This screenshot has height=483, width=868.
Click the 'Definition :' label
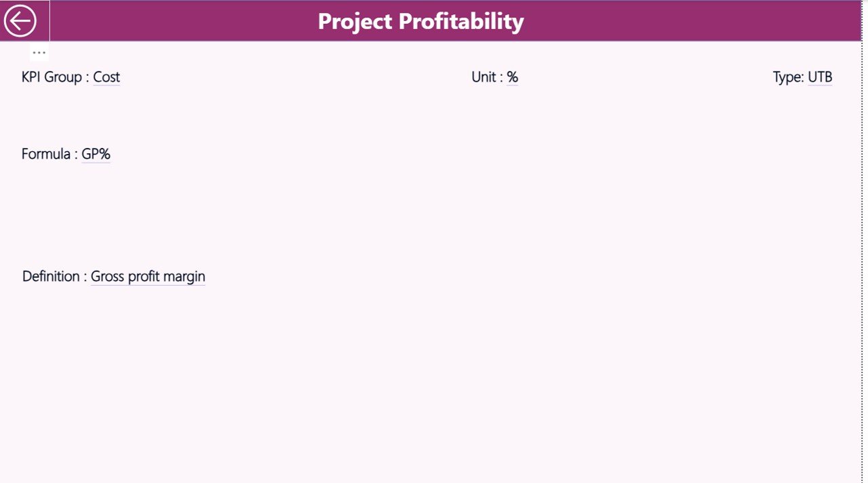pos(52,276)
